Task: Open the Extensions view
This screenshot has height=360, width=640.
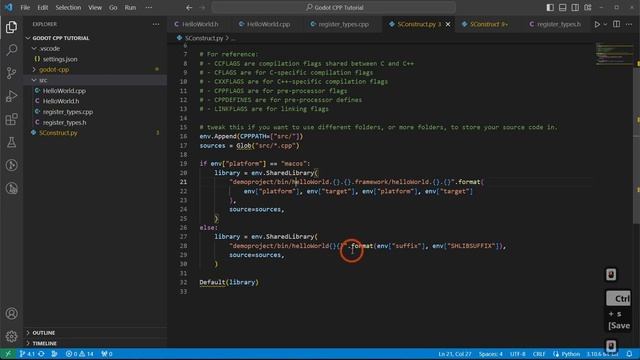Action: click(11, 119)
